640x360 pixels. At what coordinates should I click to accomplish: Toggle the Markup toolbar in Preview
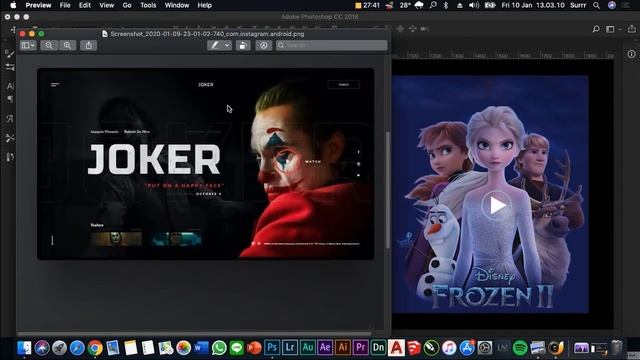264,45
